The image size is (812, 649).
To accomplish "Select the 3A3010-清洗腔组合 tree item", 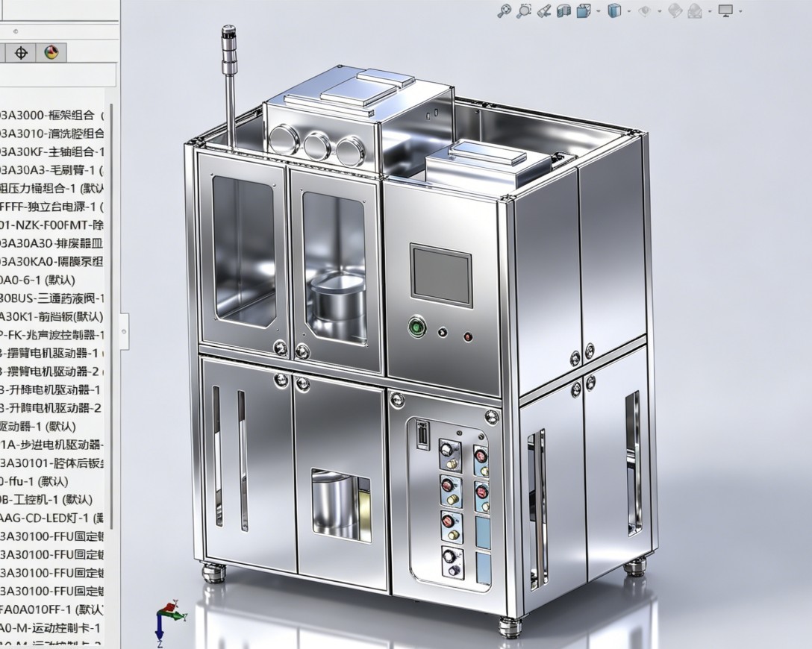I will (51, 134).
